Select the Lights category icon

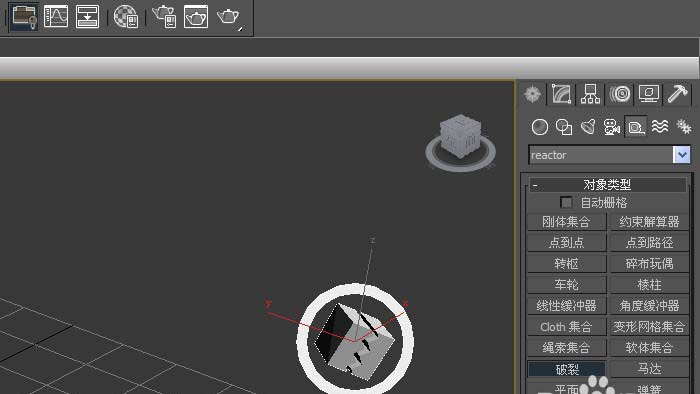(x=588, y=127)
